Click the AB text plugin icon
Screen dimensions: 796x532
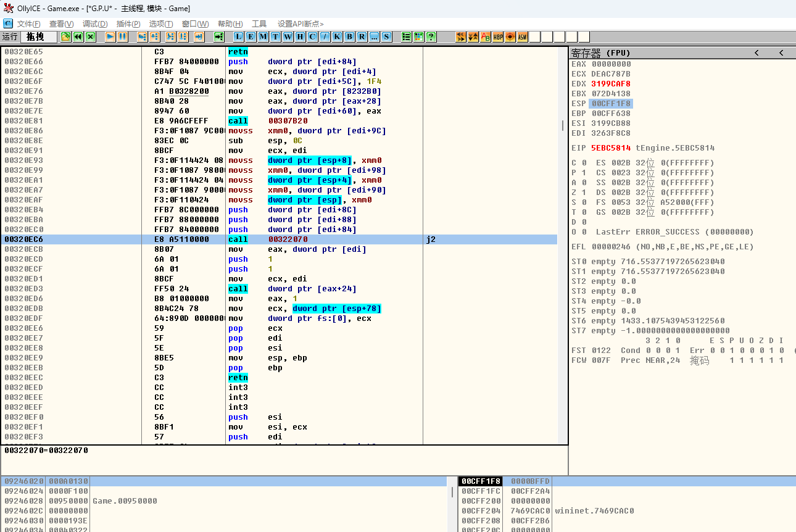[x=486, y=36]
